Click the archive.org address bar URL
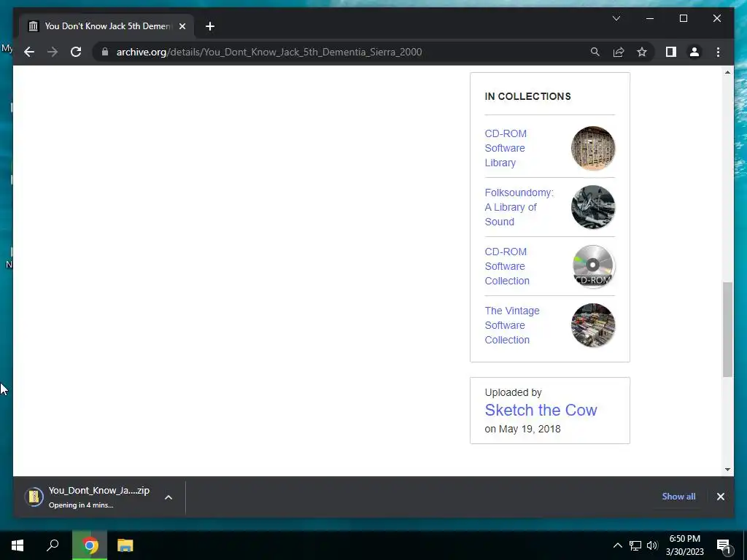Image resolution: width=747 pixels, height=560 pixels. (269, 52)
